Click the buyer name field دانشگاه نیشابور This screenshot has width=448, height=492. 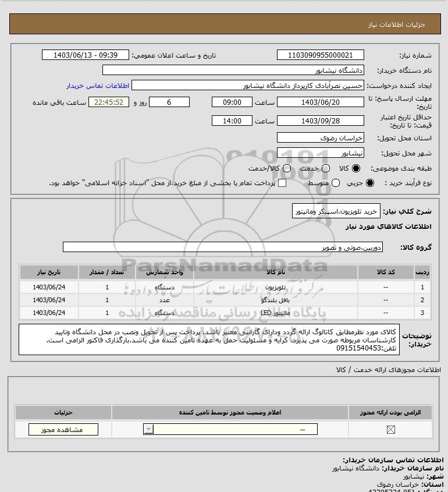[x=233, y=70]
